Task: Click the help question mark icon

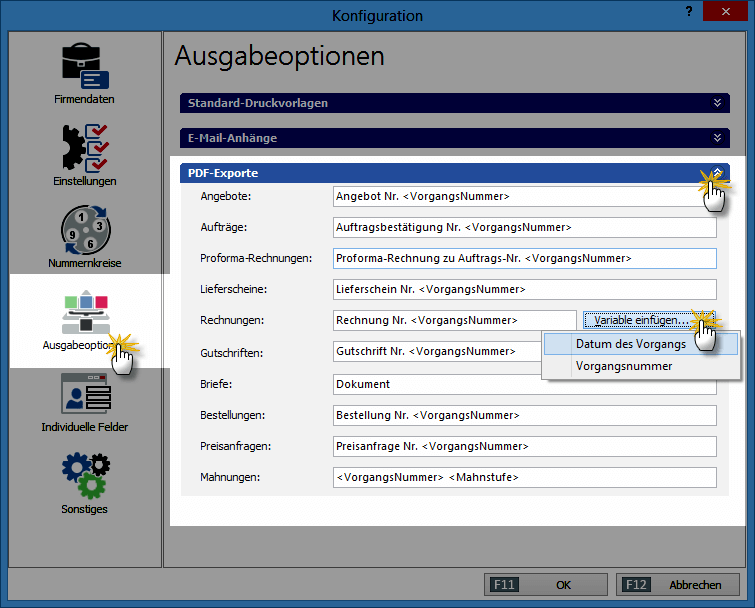Action: coord(690,10)
